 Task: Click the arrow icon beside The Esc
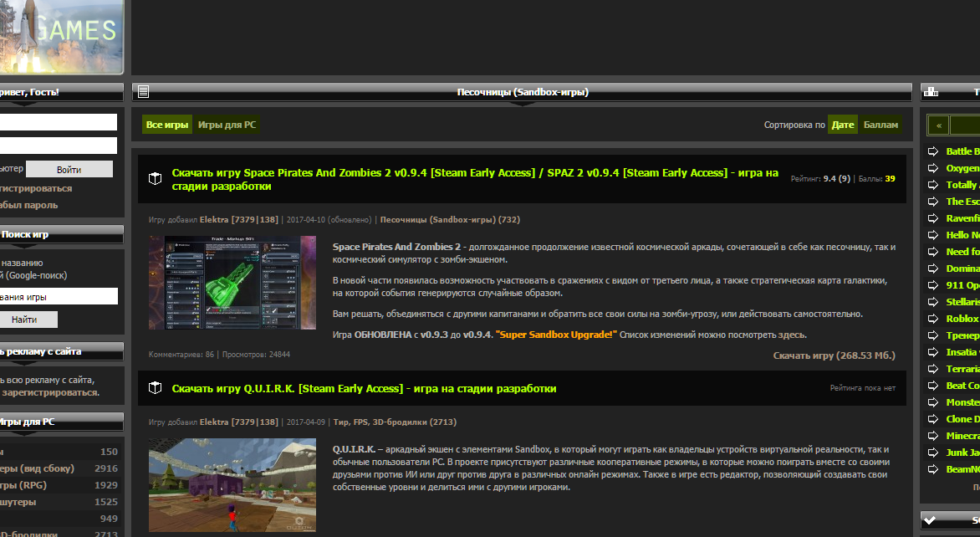point(933,202)
